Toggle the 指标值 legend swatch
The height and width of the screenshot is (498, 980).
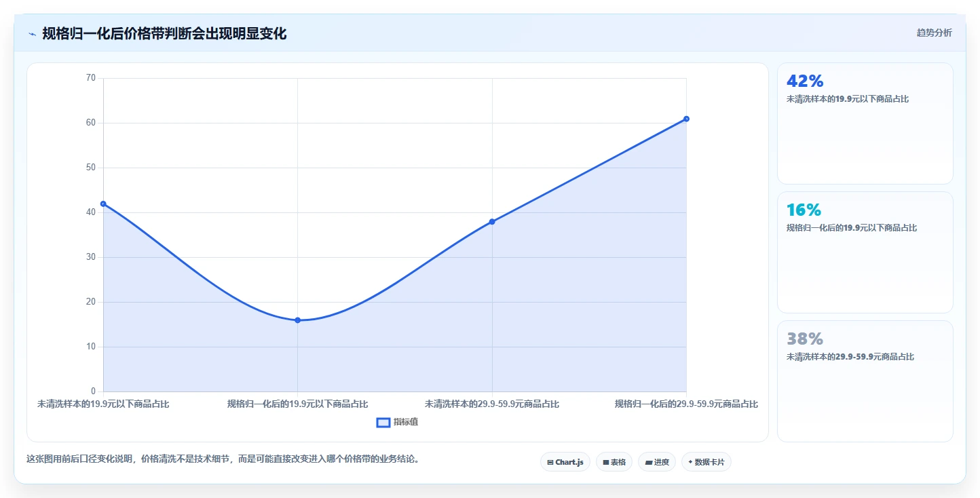(x=383, y=423)
